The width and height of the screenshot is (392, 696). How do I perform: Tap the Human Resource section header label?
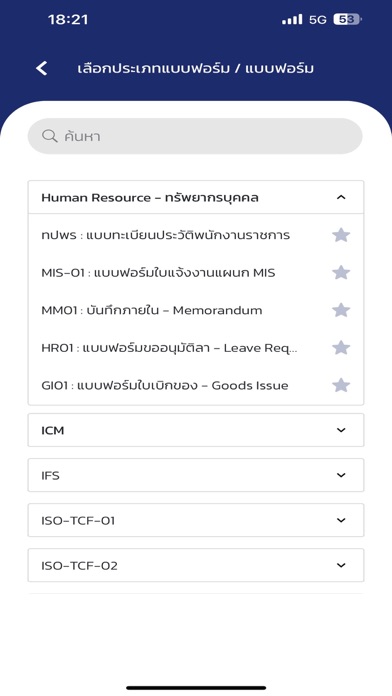[x=150, y=198]
